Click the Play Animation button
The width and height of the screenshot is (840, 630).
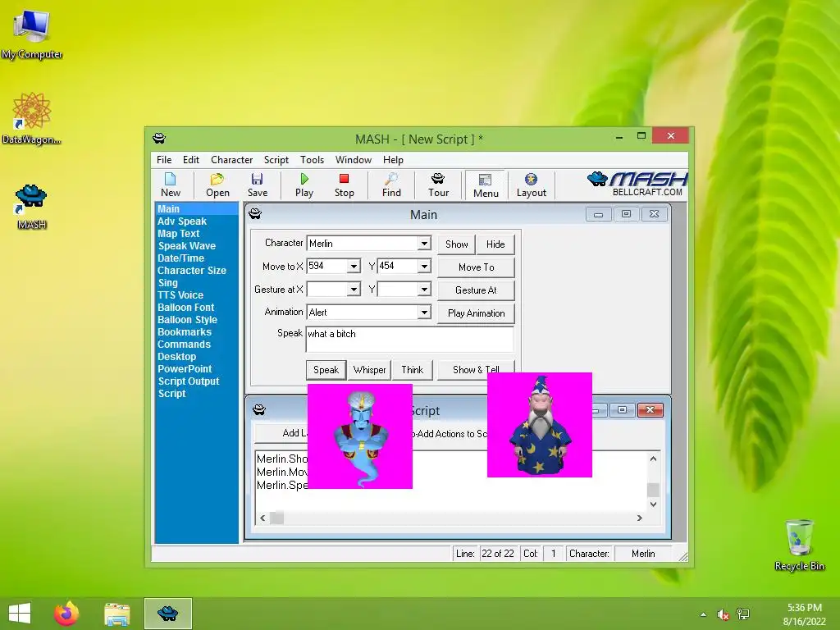[x=477, y=313]
